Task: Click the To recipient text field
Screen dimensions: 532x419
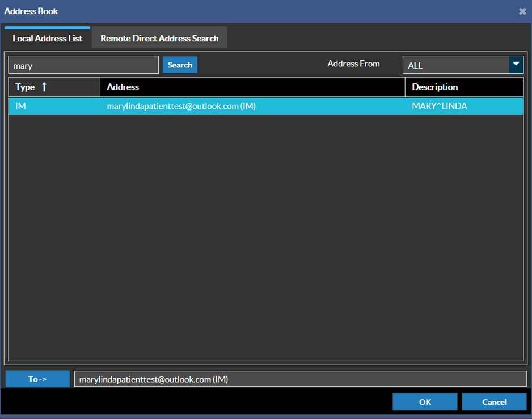Action: click(x=300, y=379)
